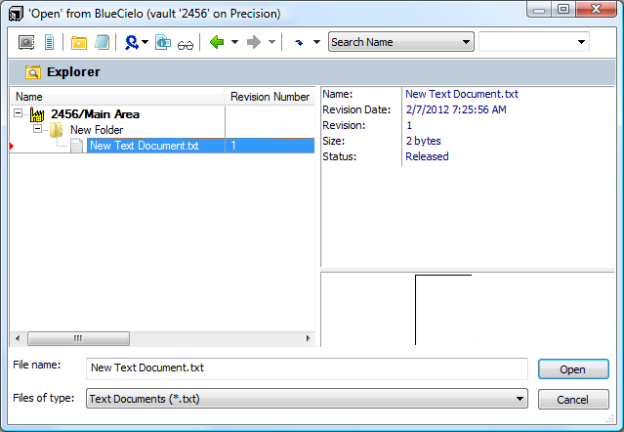
Task: Click the horizontal scrollbar left arrow
Action: coord(18,339)
